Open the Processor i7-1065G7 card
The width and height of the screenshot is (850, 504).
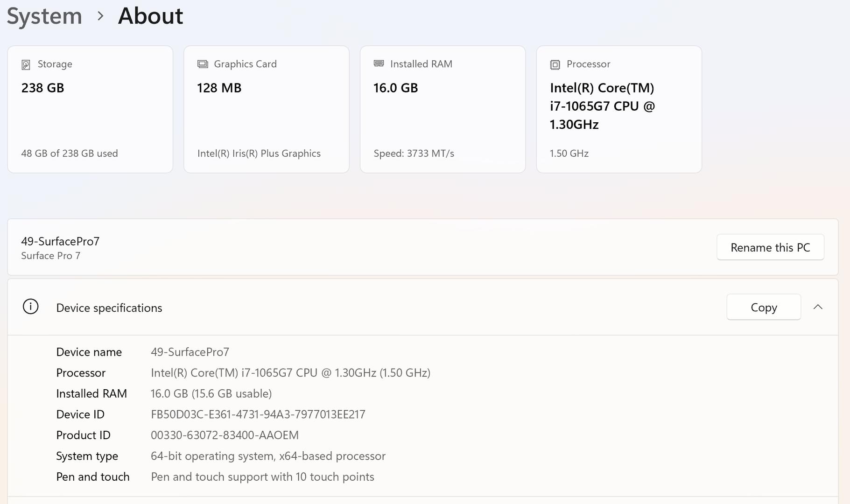(618, 110)
